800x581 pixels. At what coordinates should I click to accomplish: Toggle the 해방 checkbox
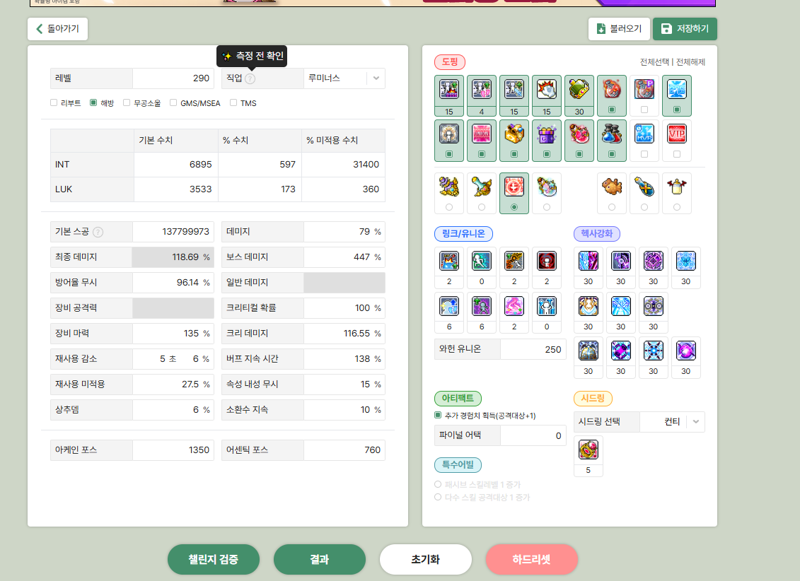pyautogui.click(x=93, y=103)
